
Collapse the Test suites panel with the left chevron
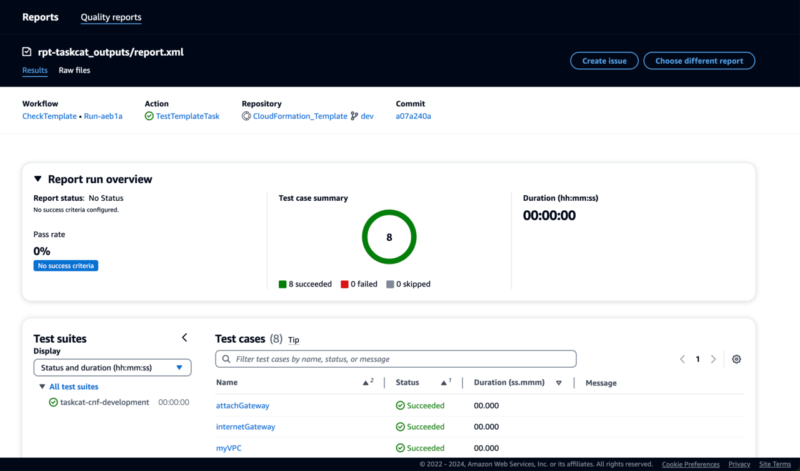[x=185, y=338]
